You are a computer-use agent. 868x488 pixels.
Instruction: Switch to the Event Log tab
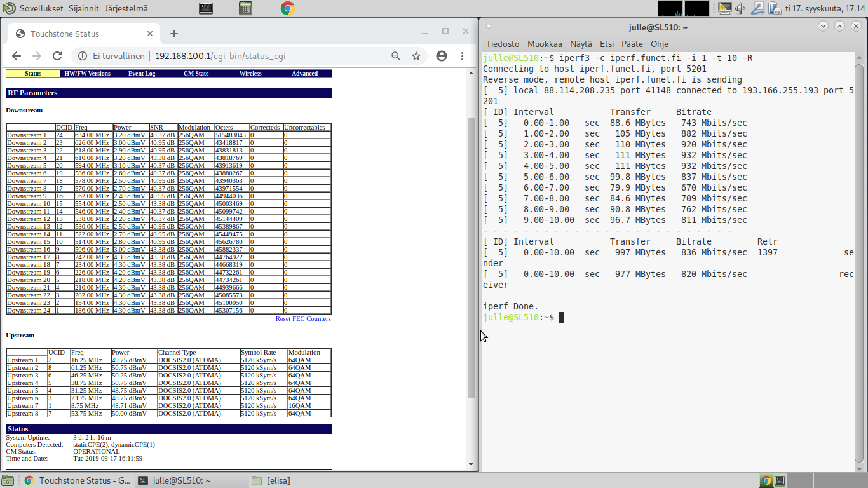(x=142, y=74)
